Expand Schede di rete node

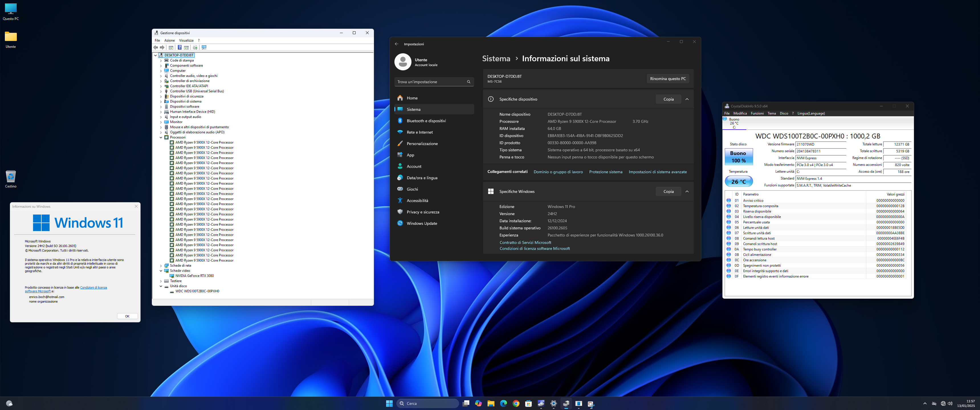click(x=161, y=266)
